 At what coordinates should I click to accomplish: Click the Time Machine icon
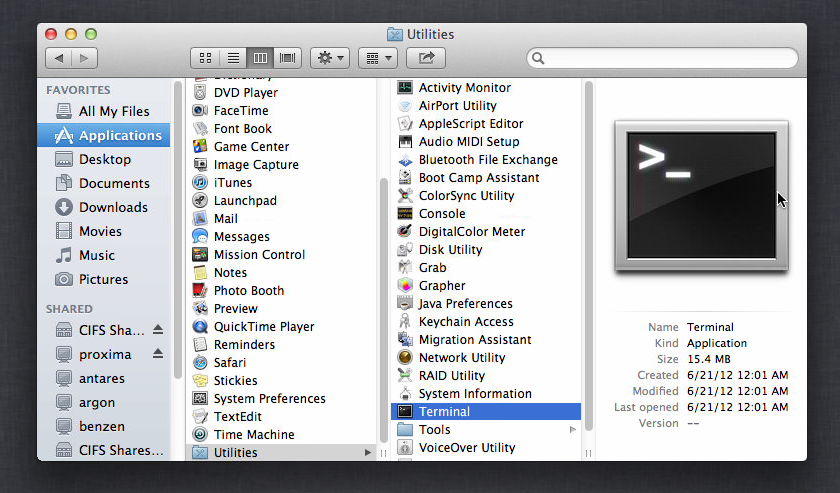click(x=200, y=435)
